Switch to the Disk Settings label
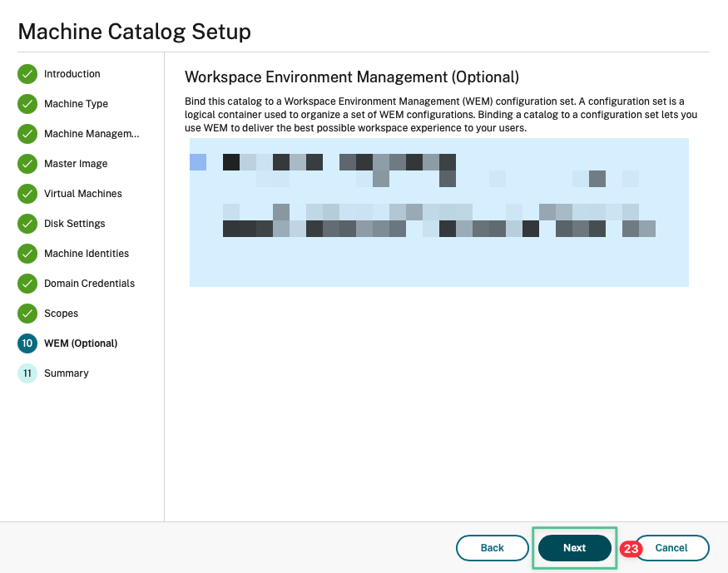 click(75, 224)
